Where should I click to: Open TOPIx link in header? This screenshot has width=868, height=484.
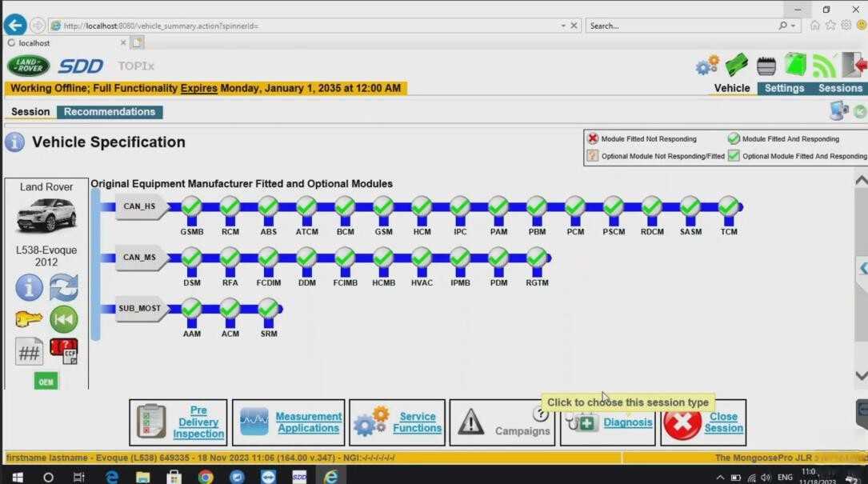(x=136, y=66)
